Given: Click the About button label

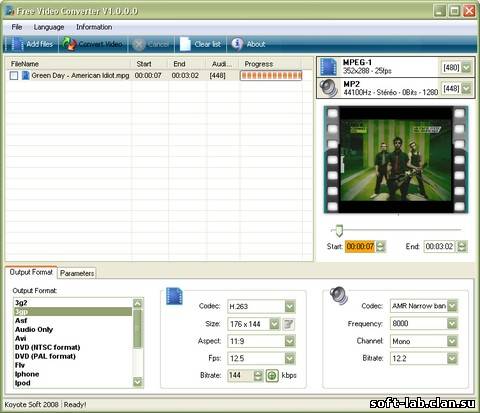Looking at the screenshot, I should coord(256,44).
